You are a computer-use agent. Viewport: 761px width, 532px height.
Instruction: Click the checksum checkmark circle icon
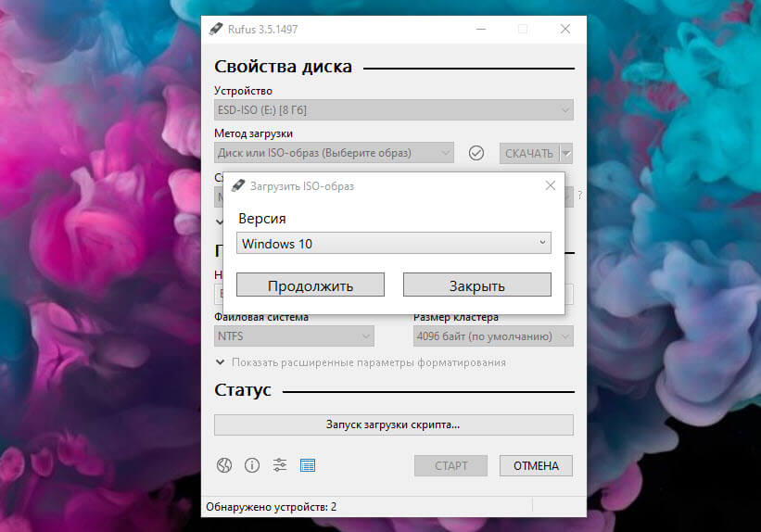click(x=476, y=153)
